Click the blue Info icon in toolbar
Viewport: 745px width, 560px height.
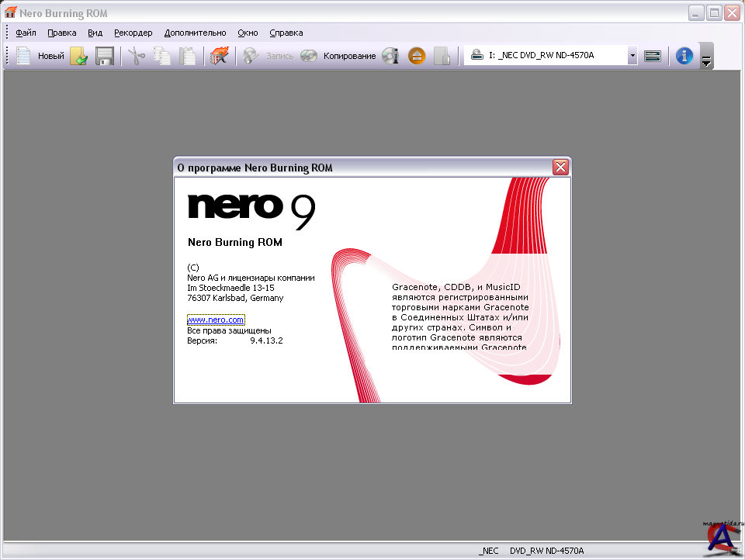[684, 56]
